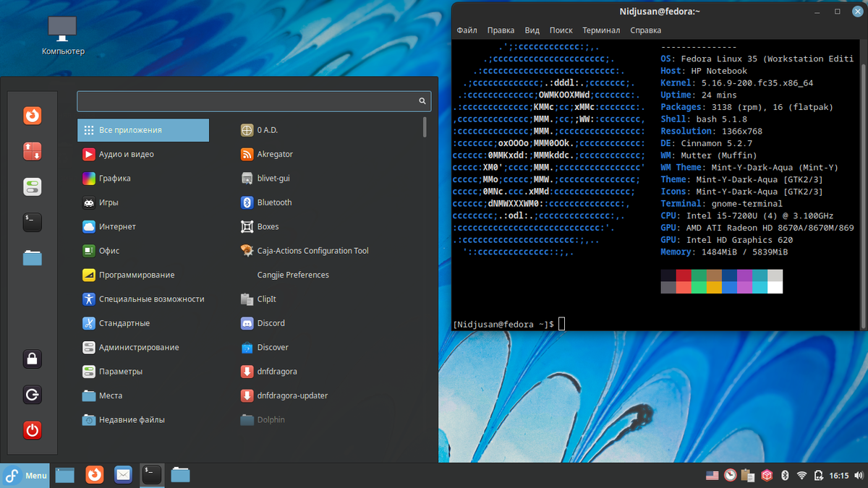
Task: Click the Bluetooth tray icon
Action: point(785,476)
